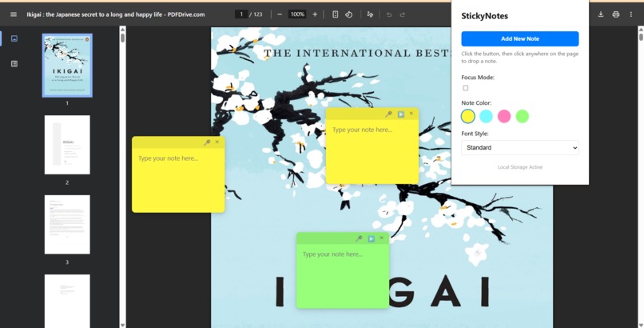Image resolution: width=644 pixels, height=328 pixels.
Task: Click the 100% zoom level field
Action: tap(297, 14)
